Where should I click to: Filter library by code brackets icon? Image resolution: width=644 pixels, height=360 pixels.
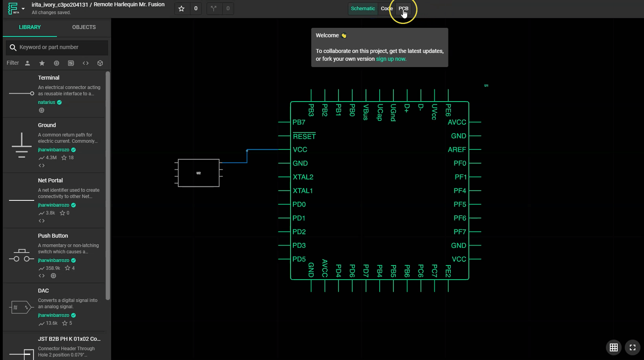(x=86, y=63)
